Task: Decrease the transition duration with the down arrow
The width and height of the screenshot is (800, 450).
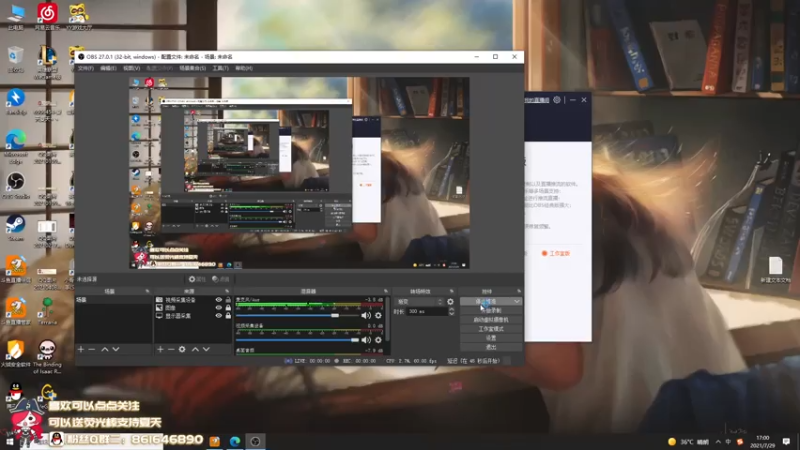Action: click(451, 313)
